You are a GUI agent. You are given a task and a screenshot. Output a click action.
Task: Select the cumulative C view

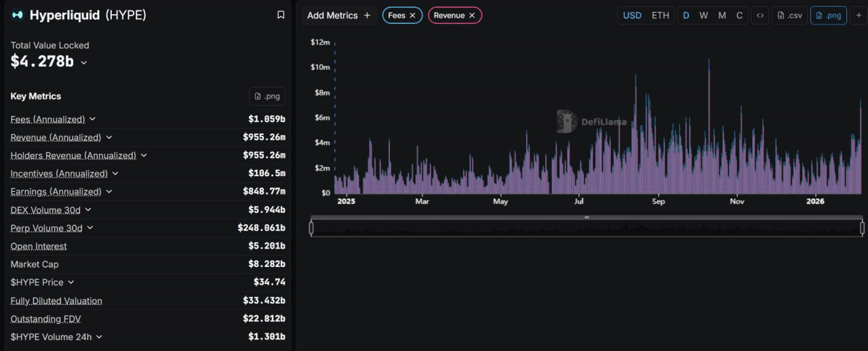pos(739,16)
